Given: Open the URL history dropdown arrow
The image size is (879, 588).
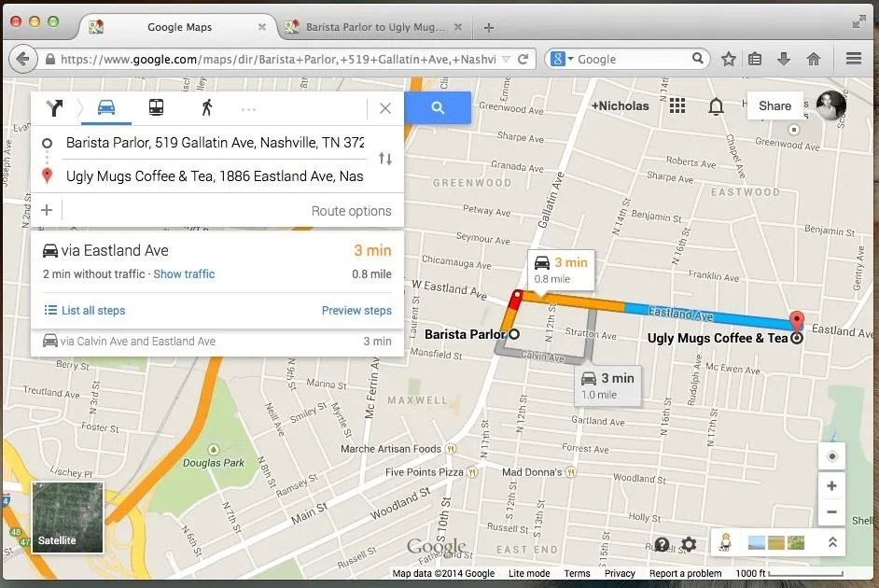Looking at the screenshot, I should (506, 59).
